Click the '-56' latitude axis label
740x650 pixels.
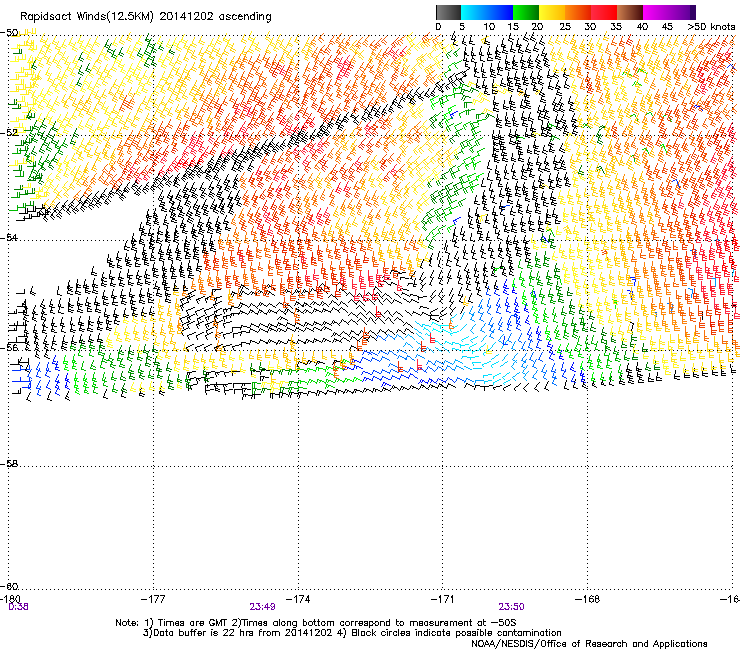[x=9, y=347]
